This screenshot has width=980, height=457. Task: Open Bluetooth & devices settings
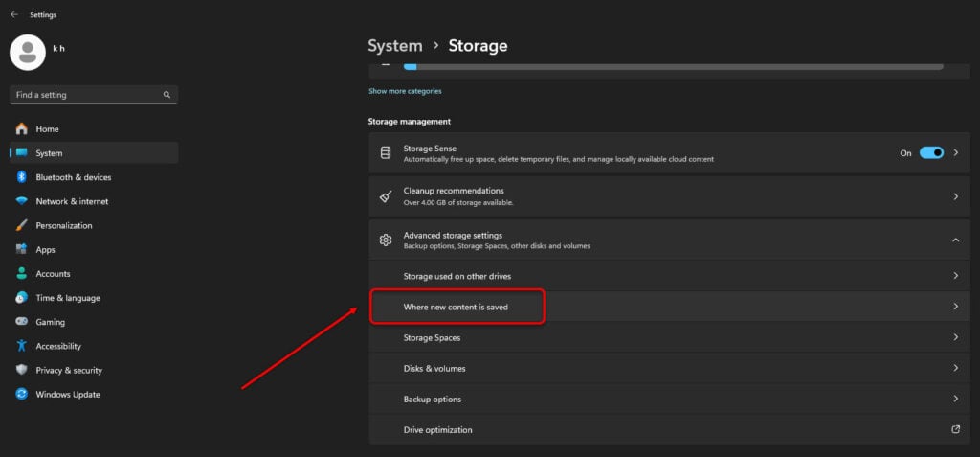(94, 177)
